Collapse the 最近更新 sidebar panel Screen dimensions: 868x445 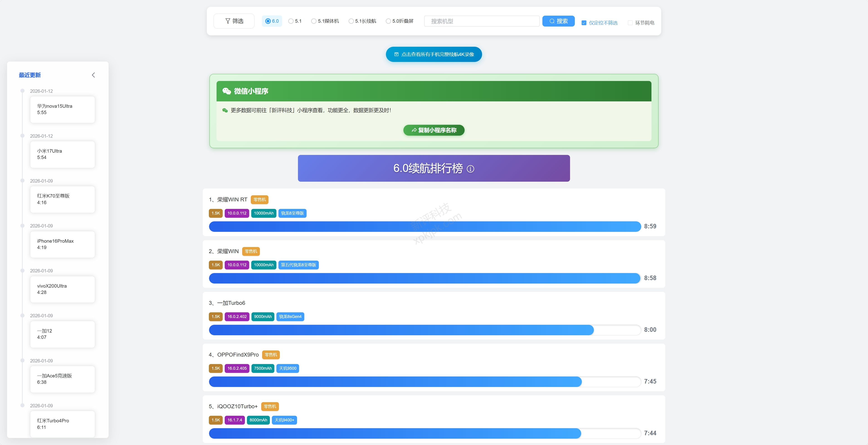click(93, 75)
